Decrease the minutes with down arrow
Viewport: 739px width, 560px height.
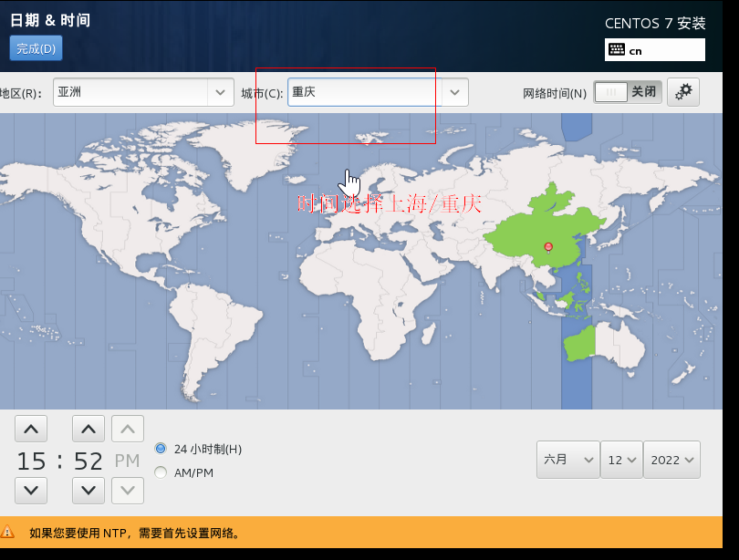point(88,491)
